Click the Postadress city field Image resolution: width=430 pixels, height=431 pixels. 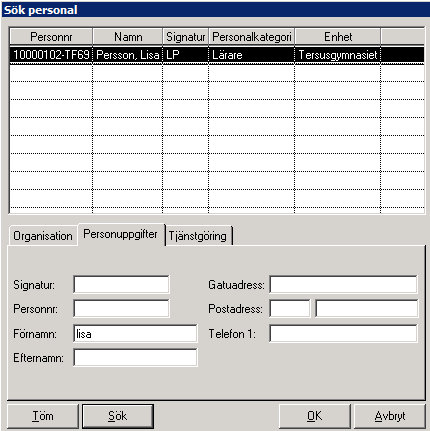(366, 309)
